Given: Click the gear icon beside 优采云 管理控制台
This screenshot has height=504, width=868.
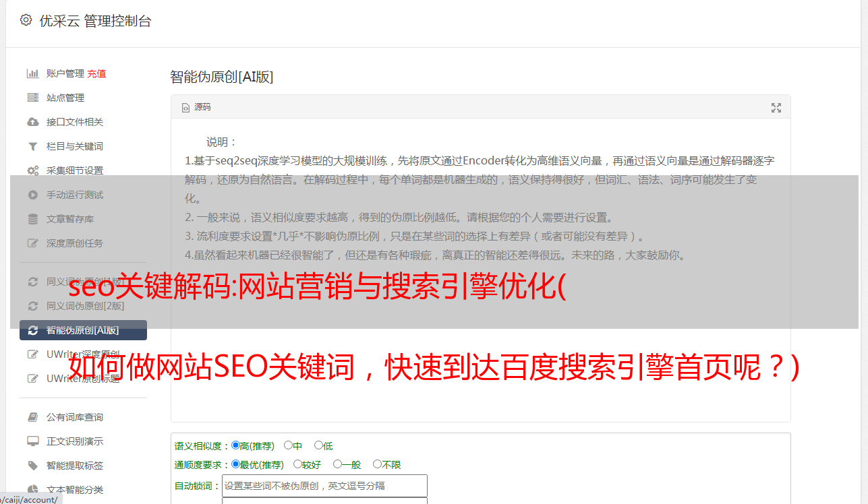Looking at the screenshot, I should point(26,20).
